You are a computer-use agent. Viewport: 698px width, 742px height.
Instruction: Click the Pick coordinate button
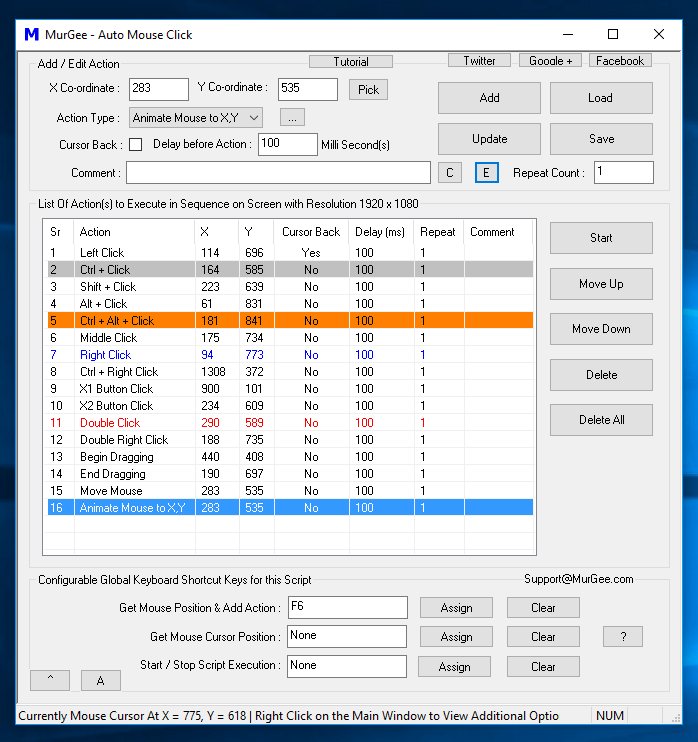[368, 89]
